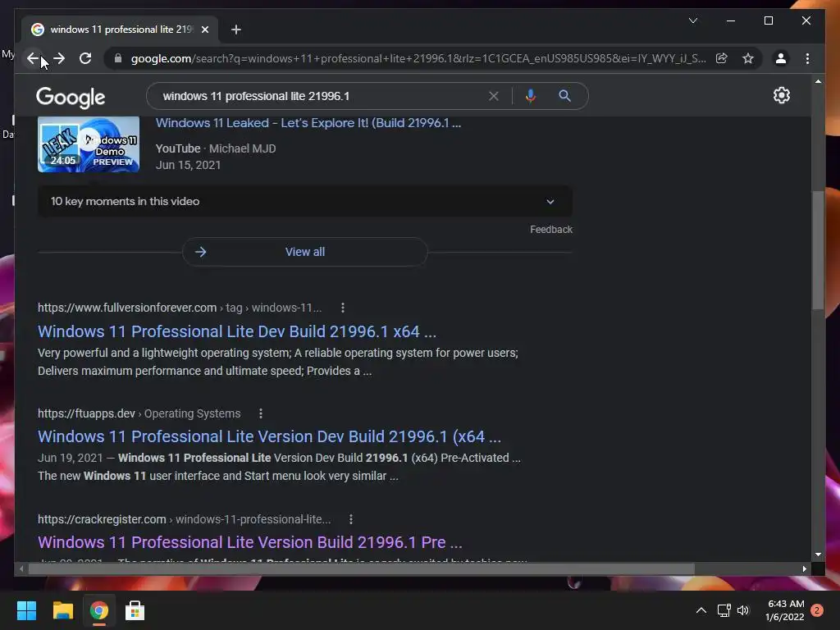Click the fullversionforever.com URL breadcrumb
The image size is (840, 630).
180,308
